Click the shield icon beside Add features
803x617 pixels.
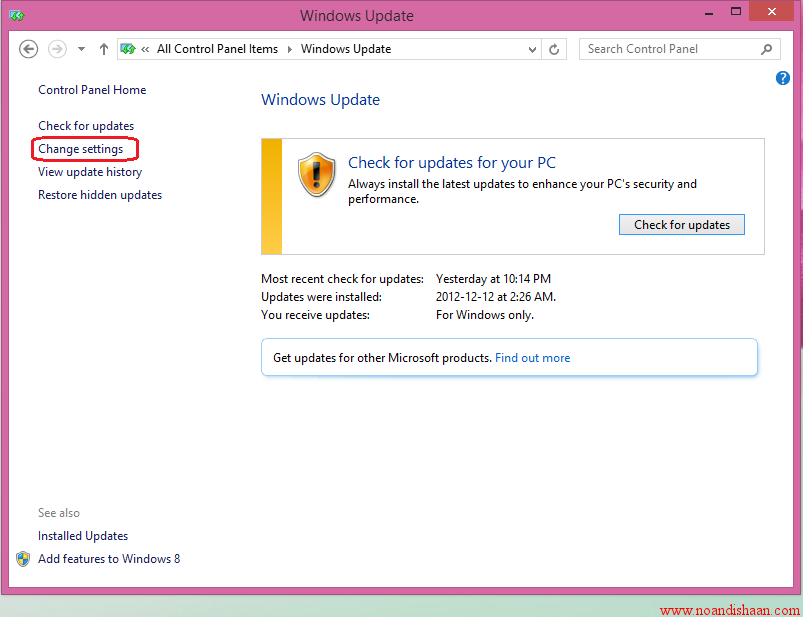click(23, 559)
